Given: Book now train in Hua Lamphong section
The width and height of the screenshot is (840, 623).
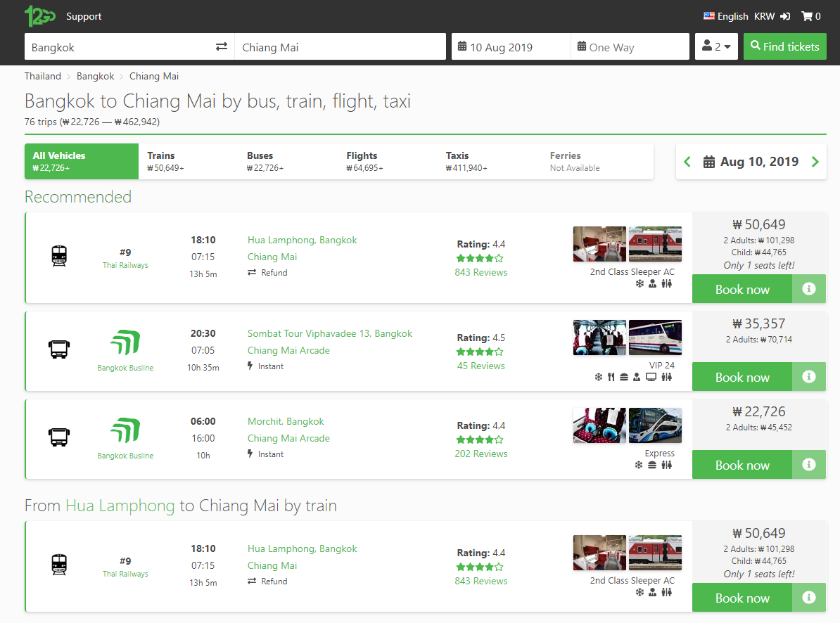Looking at the screenshot, I should (742, 598).
